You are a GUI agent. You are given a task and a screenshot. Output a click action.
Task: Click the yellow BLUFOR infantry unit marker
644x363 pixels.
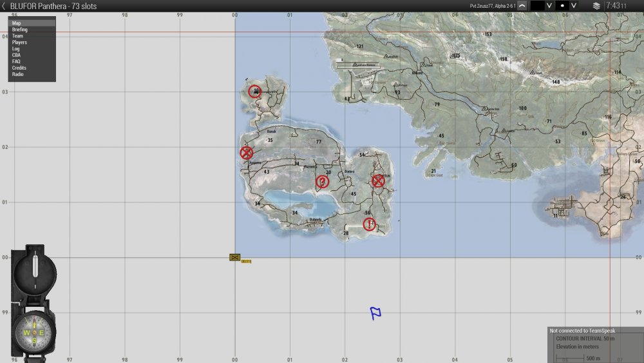pos(235,257)
